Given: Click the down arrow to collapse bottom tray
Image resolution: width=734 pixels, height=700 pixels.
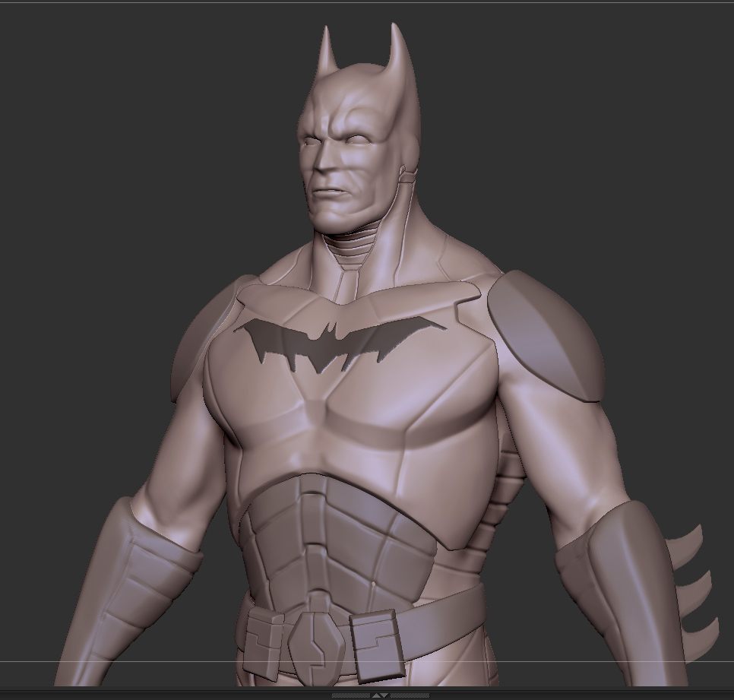Looking at the screenshot, I should click(x=386, y=694).
